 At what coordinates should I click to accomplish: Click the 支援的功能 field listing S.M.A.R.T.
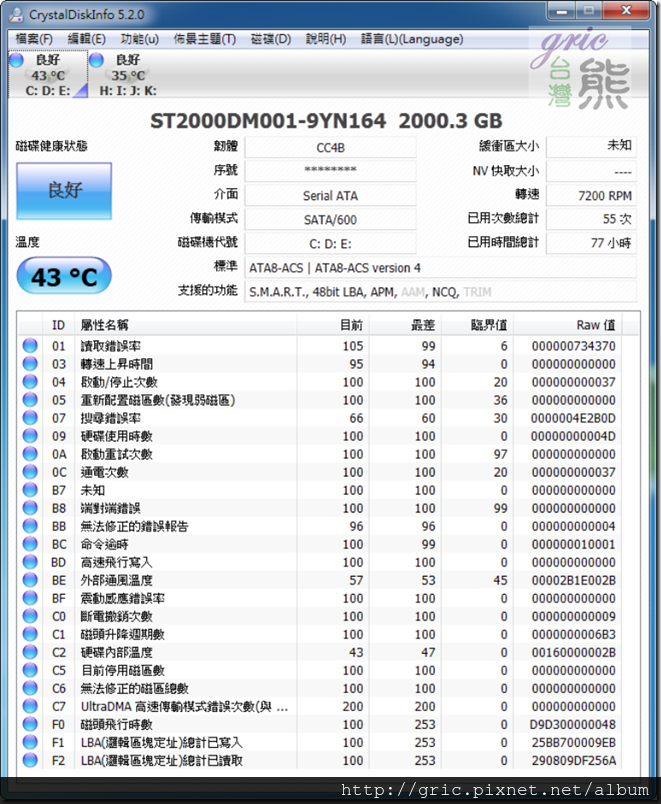(440, 292)
